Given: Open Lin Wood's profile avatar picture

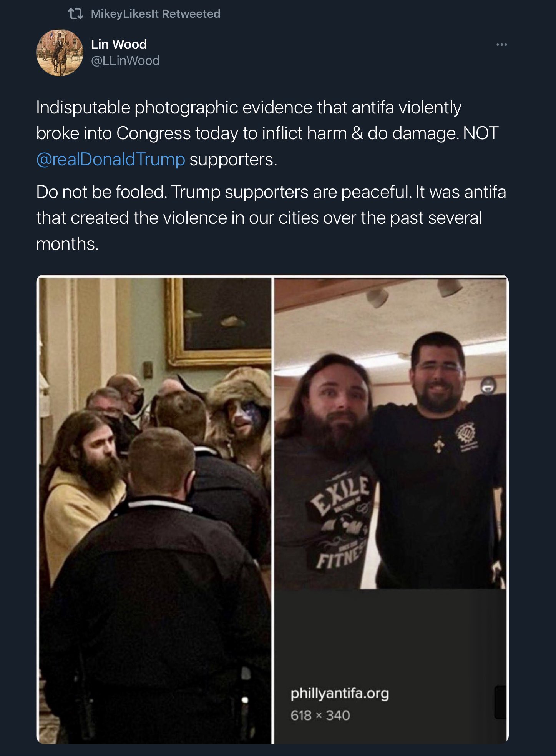Looking at the screenshot, I should tap(60, 53).
